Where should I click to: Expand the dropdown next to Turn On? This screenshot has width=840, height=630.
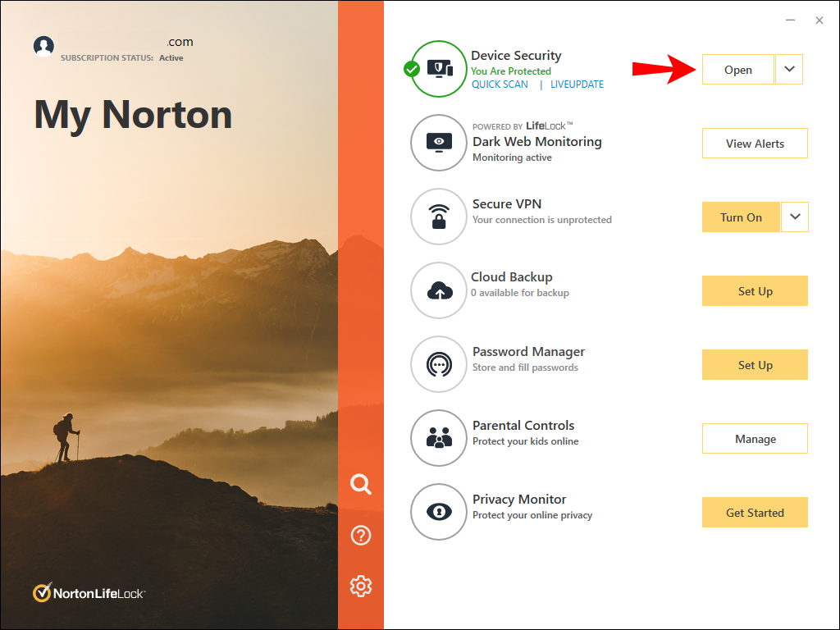[795, 217]
